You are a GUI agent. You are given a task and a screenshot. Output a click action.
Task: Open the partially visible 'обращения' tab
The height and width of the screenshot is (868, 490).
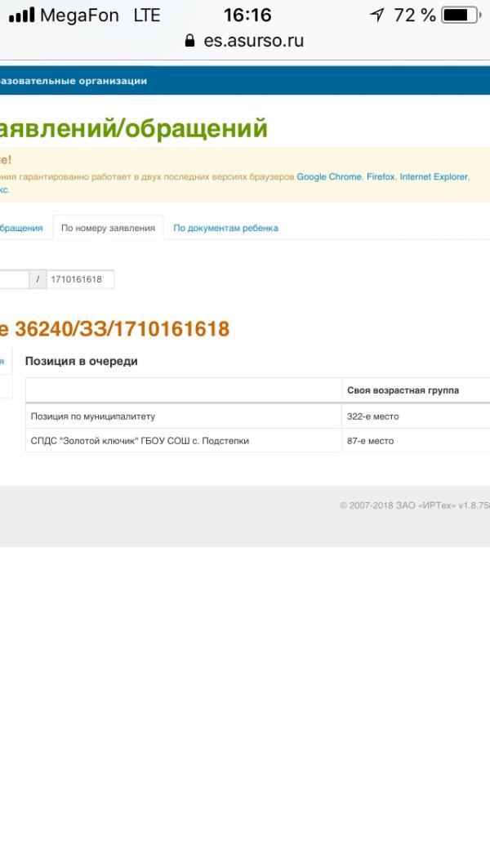click(21, 228)
